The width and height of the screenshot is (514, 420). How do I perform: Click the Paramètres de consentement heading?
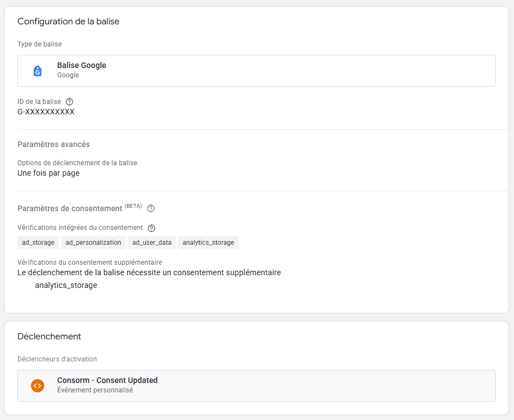click(x=70, y=208)
